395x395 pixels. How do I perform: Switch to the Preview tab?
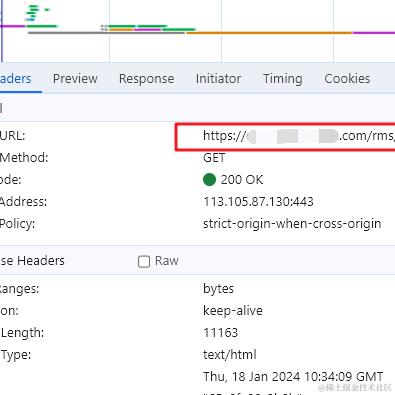coord(75,79)
